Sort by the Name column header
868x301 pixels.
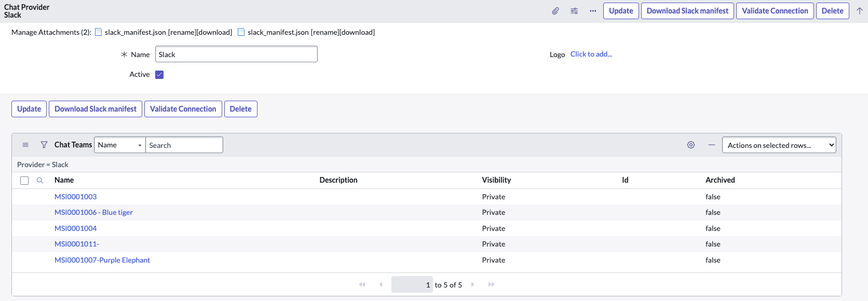click(64, 180)
